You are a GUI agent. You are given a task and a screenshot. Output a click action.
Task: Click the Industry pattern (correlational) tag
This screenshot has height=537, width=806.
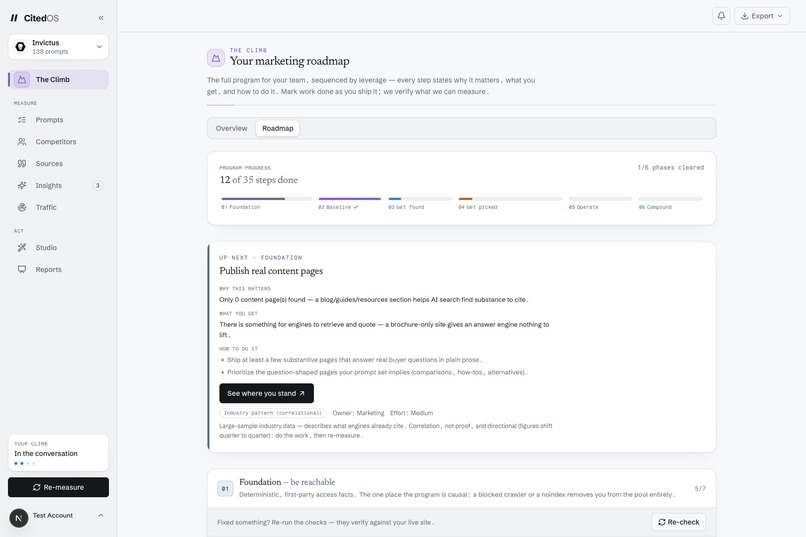pyautogui.click(x=273, y=413)
